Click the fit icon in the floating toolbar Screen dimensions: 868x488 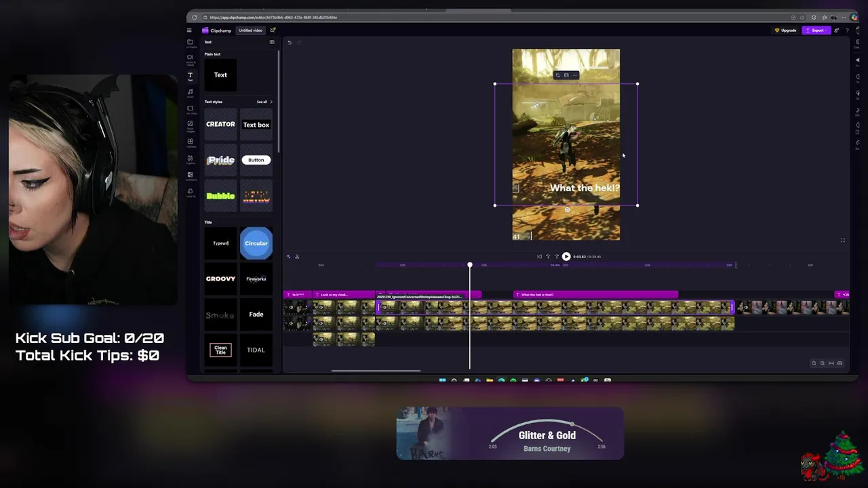566,75
